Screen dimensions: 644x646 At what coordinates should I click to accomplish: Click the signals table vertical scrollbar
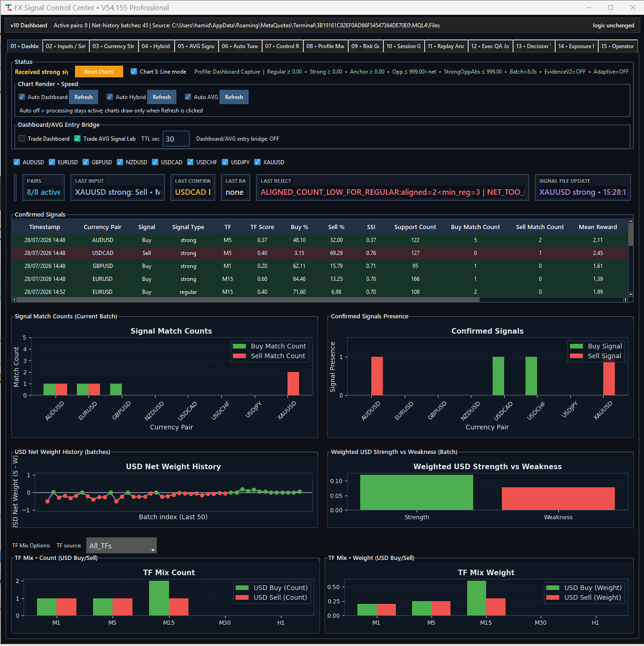click(x=631, y=235)
